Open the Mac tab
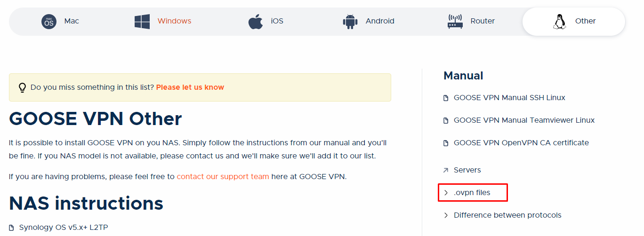 [x=60, y=22]
